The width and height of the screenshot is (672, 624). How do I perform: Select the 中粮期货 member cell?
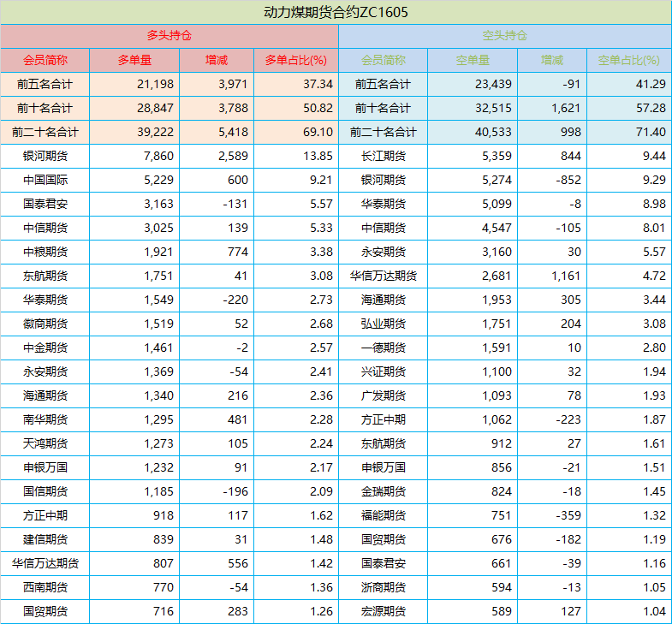click(45, 252)
